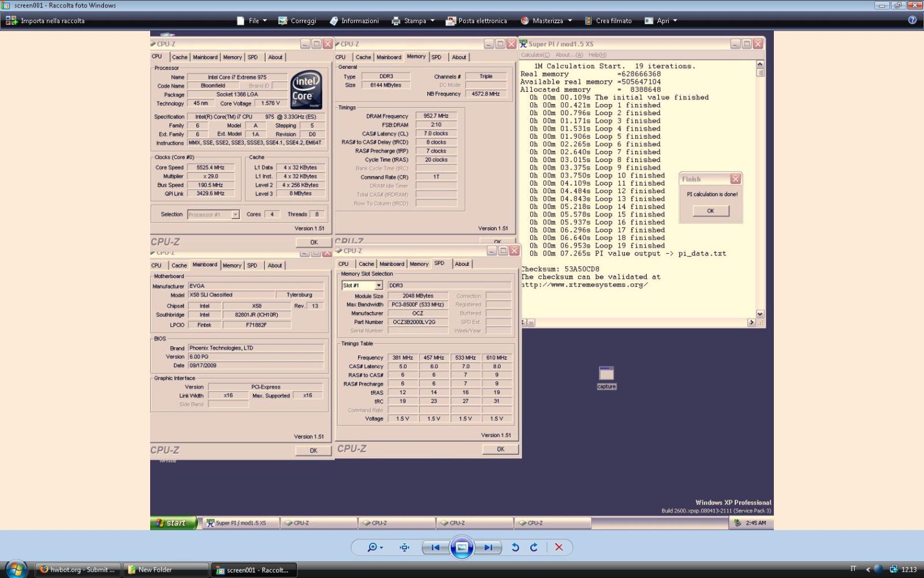Click the Super PI window title bar icon

(x=524, y=44)
